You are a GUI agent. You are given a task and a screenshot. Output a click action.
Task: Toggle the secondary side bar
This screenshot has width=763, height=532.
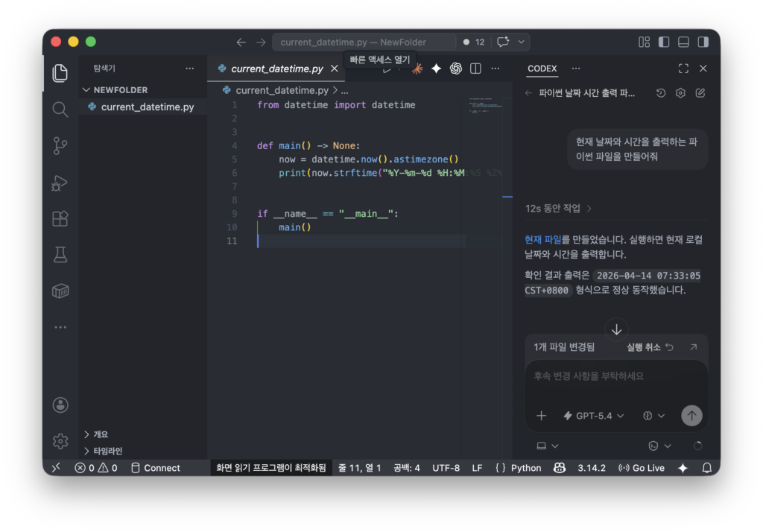703,42
